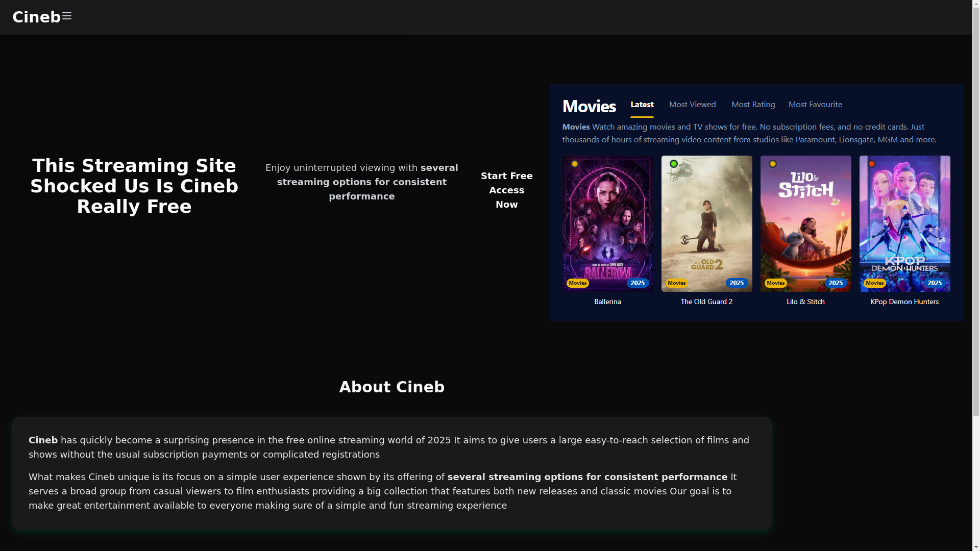Switch to the Most Rating tab
Screen dimensions: 980x551
point(753,105)
